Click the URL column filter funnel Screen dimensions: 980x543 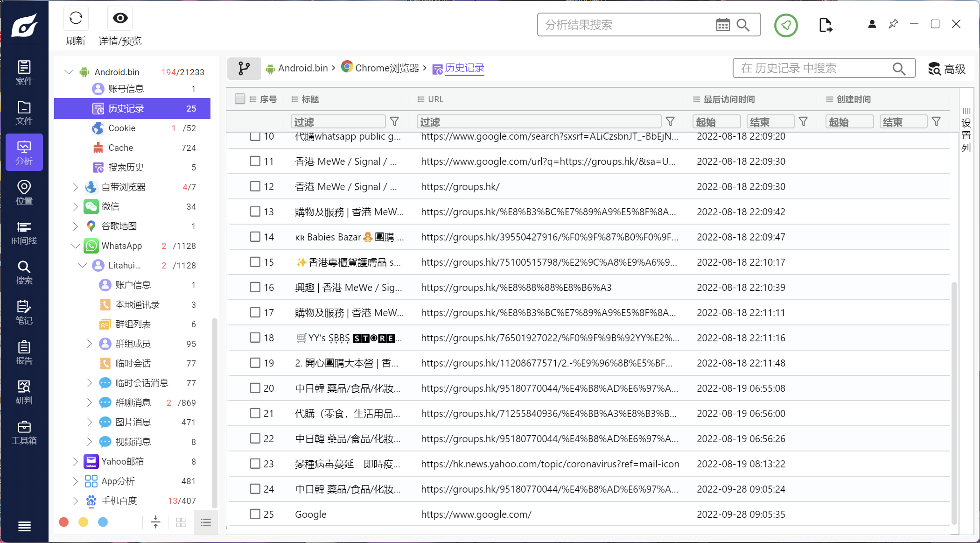coord(670,122)
